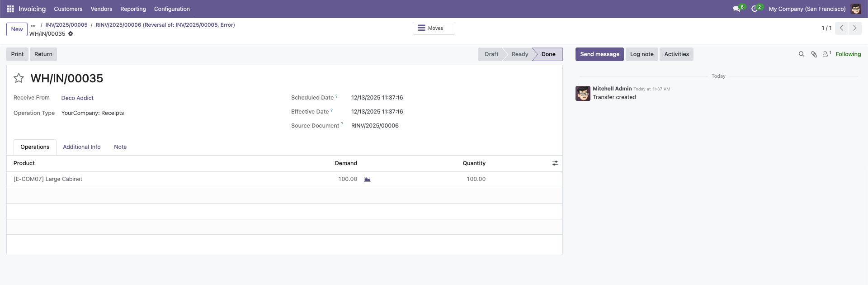The width and height of the screenshot is (868, 285).
Task: Go to next record with right chevron
Action: tap(855, 28)
